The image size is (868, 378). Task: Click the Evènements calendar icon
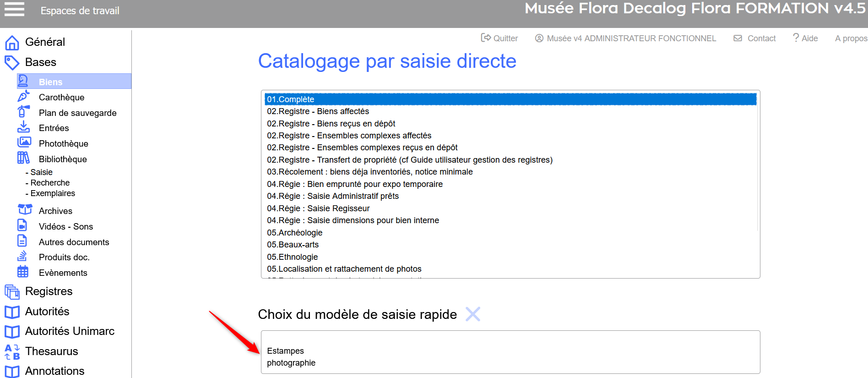click(x=23, y=272)
